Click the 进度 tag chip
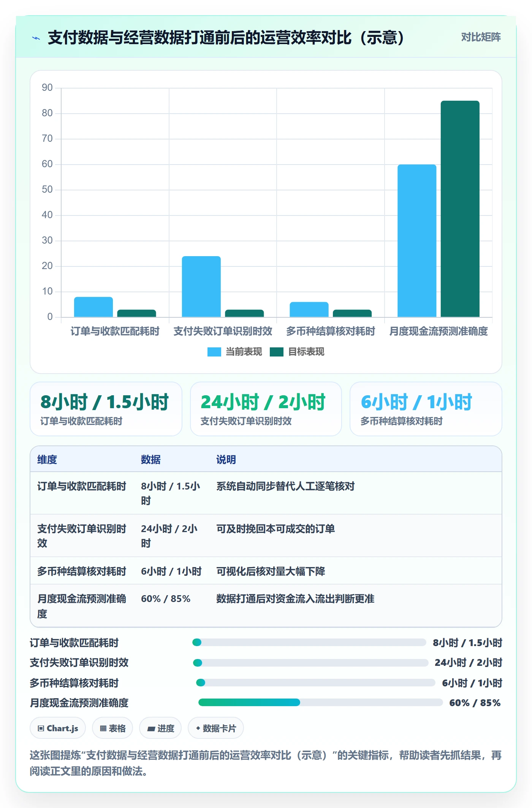 pos(160,728)
